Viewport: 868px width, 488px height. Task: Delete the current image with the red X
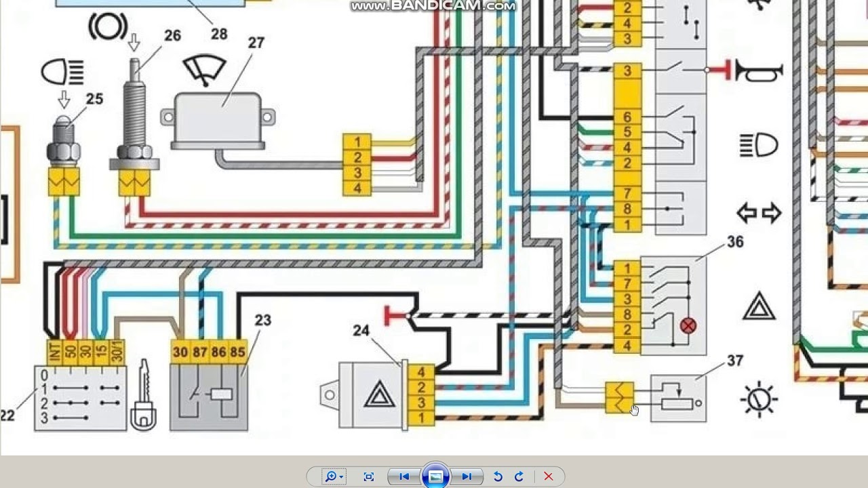pos(549,476)
